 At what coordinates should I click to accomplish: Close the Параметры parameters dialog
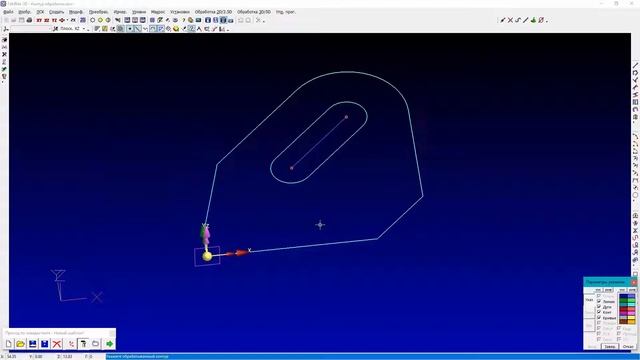click(x=633, y=282)
